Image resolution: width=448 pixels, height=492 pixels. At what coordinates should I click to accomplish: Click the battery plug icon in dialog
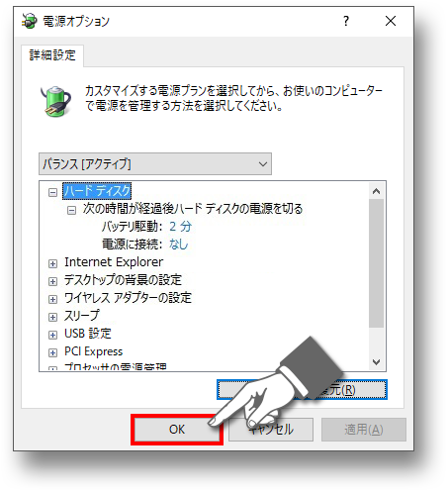pos(55,101)
